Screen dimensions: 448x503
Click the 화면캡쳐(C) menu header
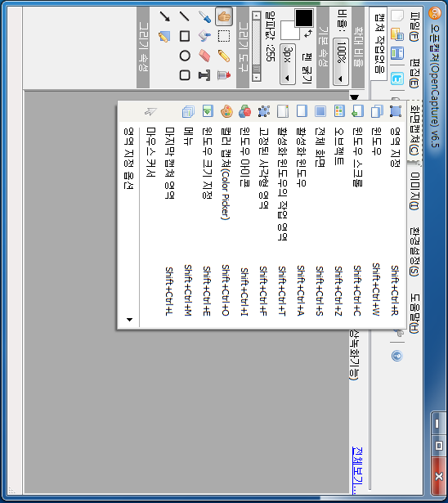(x=414, y=130)
